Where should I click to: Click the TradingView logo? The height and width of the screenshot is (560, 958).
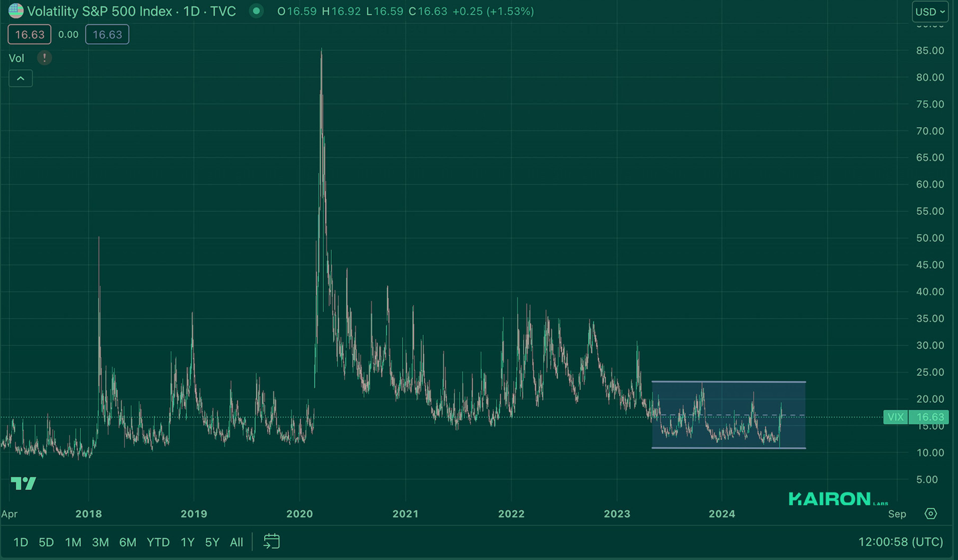(23, 484)
